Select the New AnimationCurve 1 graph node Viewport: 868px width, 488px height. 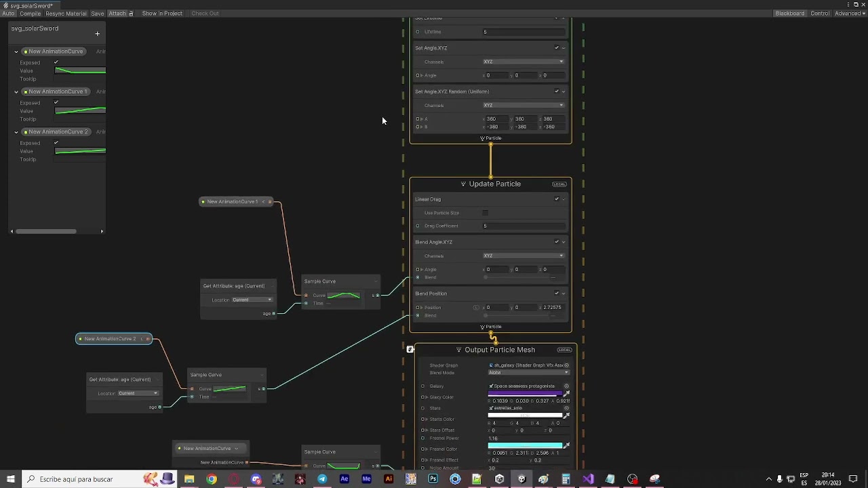point(237,201)
